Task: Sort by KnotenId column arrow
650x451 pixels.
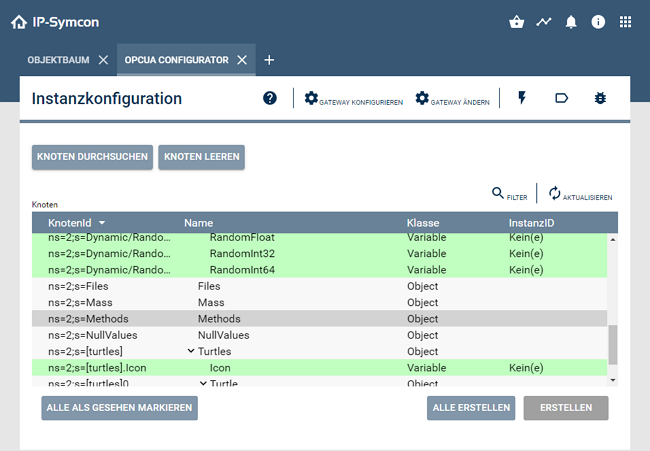Action: (x=102, y=222)
